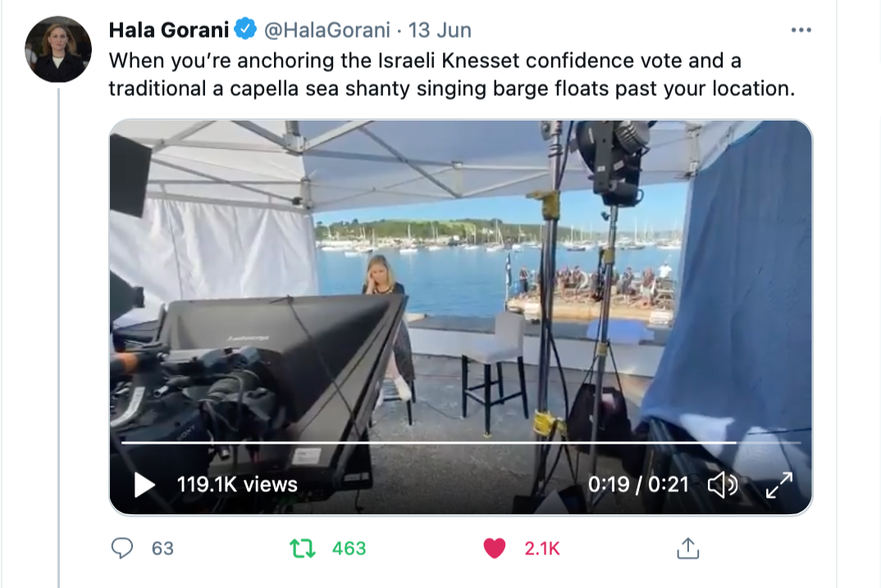The width and height of the screenshot is (881, 588).
Task: Click the blue verified badge
Action: [x=246, y=30]
